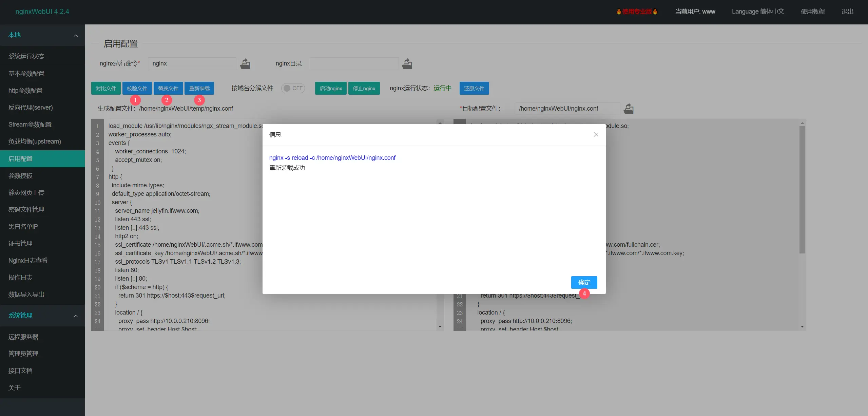This screenshot has height=416, width=868.
Task: Open 使用专业版 link in header
Action: (637, 12)
